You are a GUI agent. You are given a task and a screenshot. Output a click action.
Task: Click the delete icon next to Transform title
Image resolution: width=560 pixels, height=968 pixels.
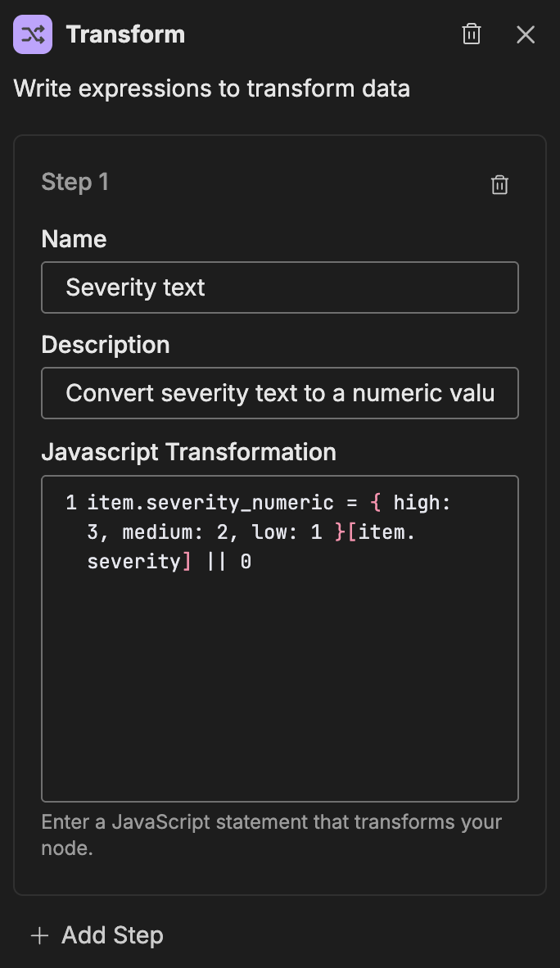tap(471, 34)
